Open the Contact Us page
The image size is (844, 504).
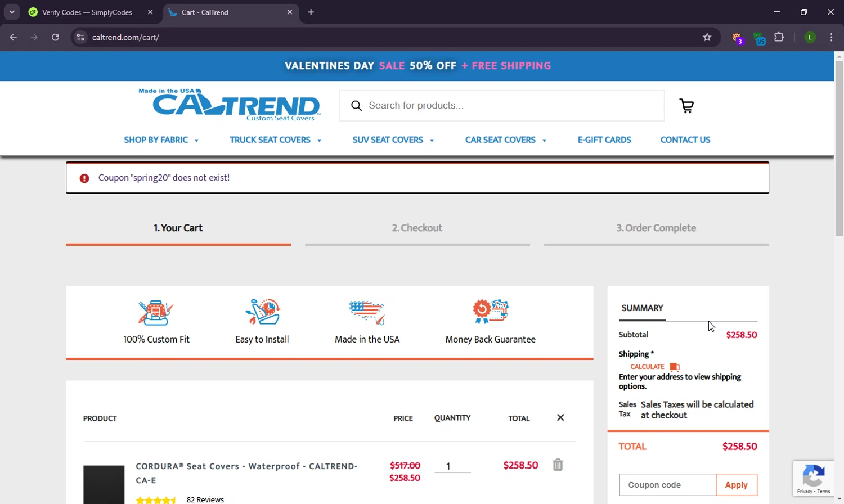(x=685, y=139)
